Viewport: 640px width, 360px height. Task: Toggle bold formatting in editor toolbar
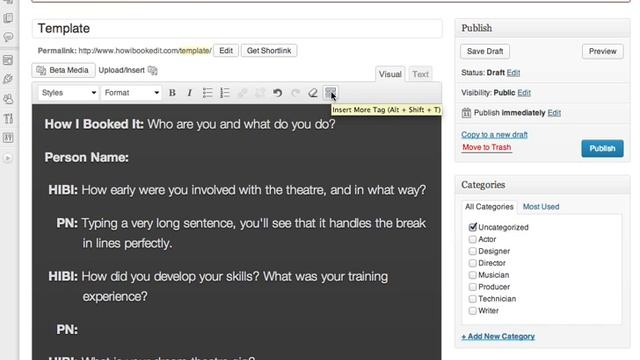(x=172, y=93)
